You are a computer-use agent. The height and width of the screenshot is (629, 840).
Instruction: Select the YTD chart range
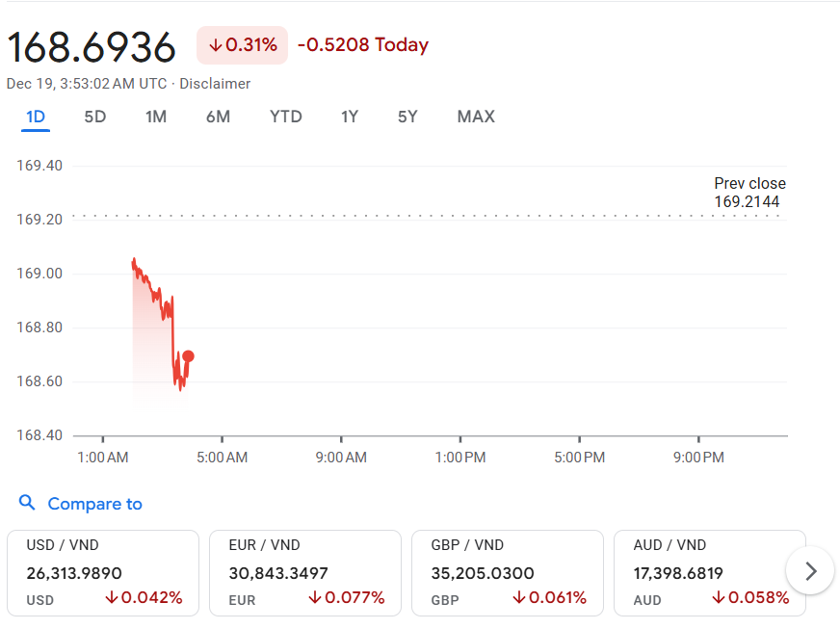click(x=286, y=117)
